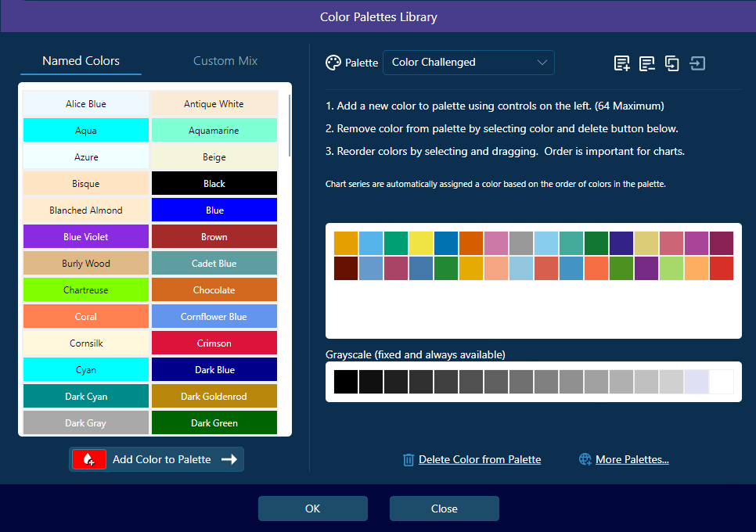Choose the Aquamarine color swatch
The image size is (756, 532).
pos(214,130)
